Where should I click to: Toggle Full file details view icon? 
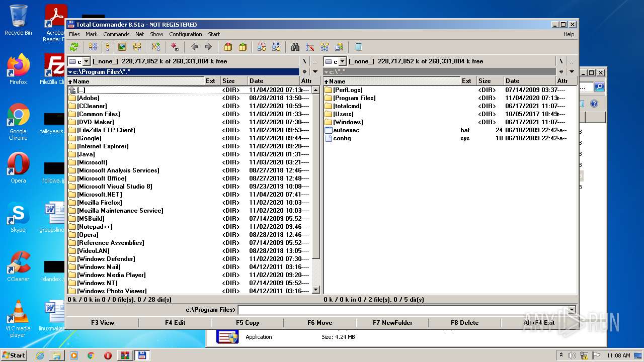point(107,47)
